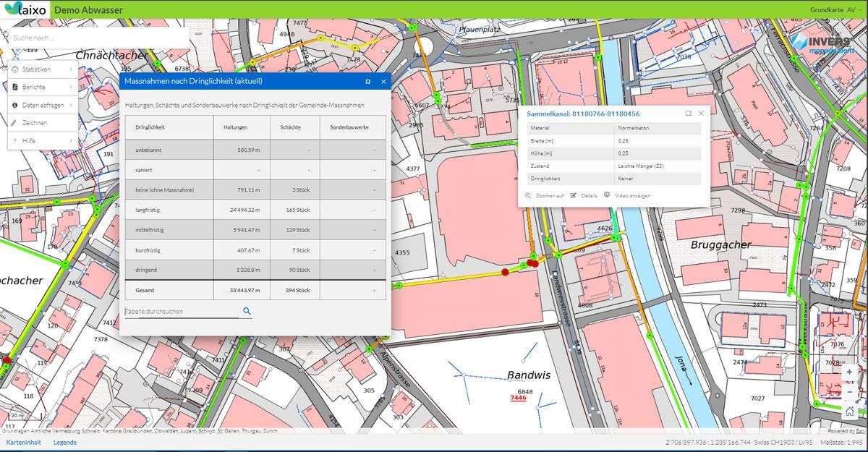Zoom out with the minus button
The image size is (868, 452).
(x=849, y=393)
